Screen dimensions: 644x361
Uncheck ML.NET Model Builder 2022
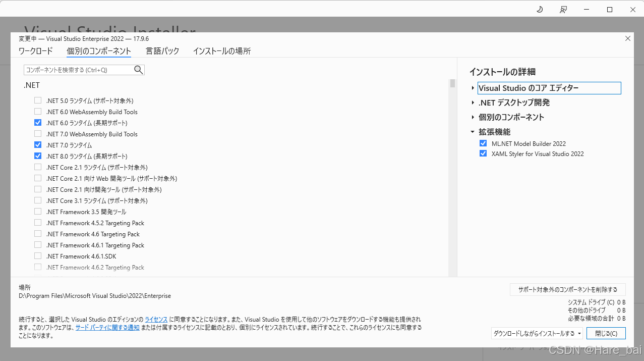pos(483,143)
